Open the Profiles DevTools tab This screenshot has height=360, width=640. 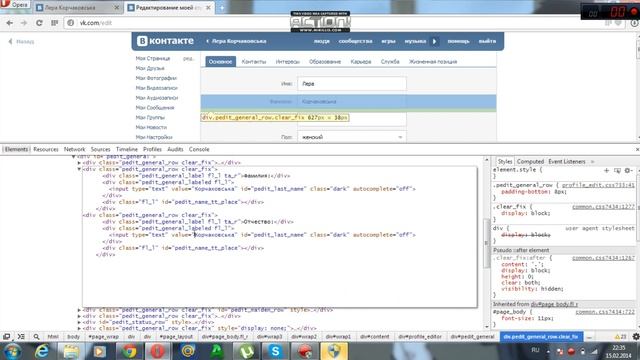pos(152,149)
